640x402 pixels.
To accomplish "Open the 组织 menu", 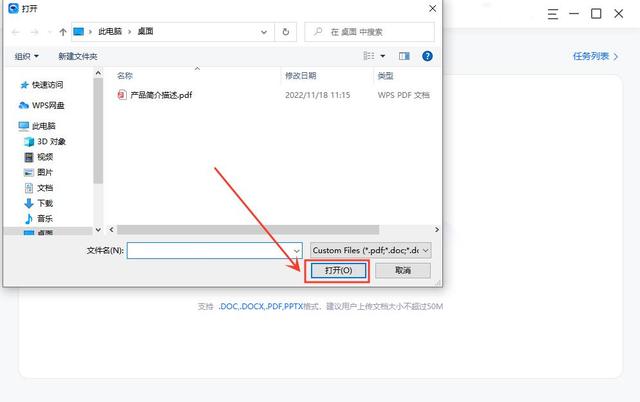I will tap(27, 56).
